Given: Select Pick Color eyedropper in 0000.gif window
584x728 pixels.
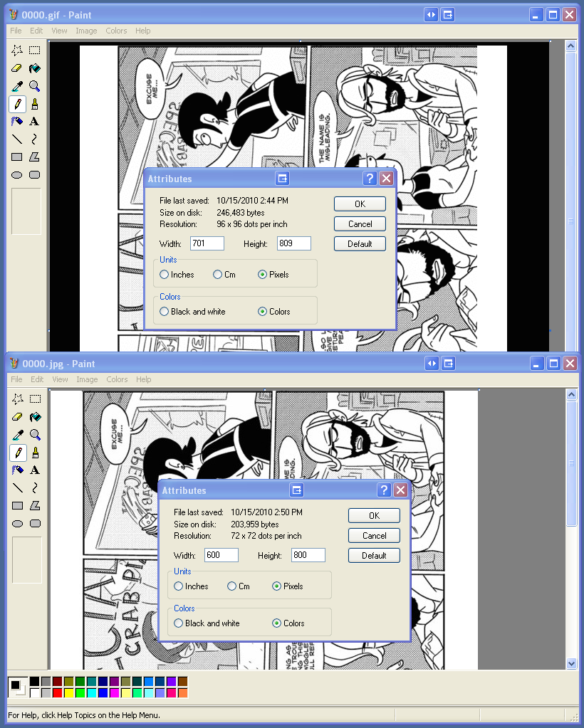Looking at the screenshot, I should [x=16, y=86].
